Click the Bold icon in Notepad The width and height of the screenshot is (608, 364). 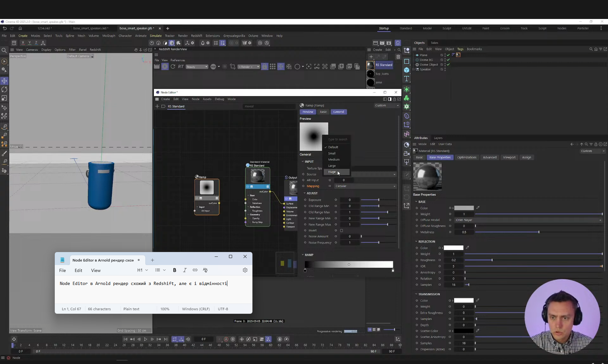[174, 270]
